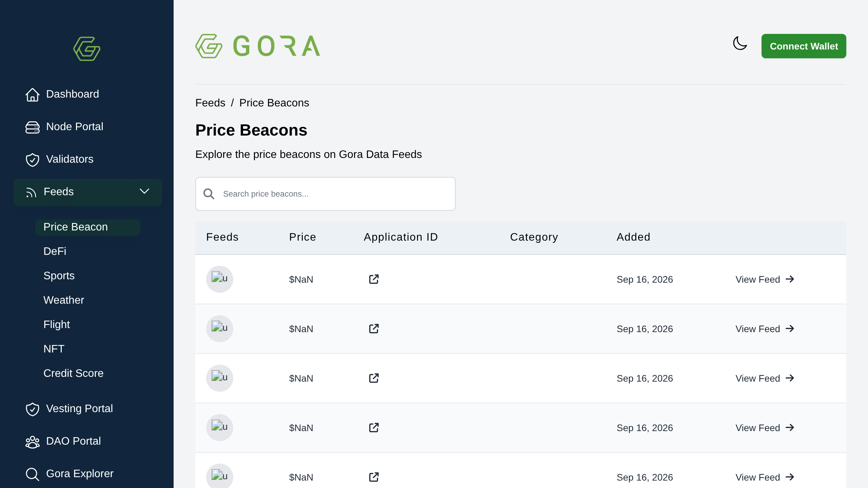Click View Feed in the second row
Viewport: 868px width, 488px height.
pyautogui.click(x=765, y=329)
